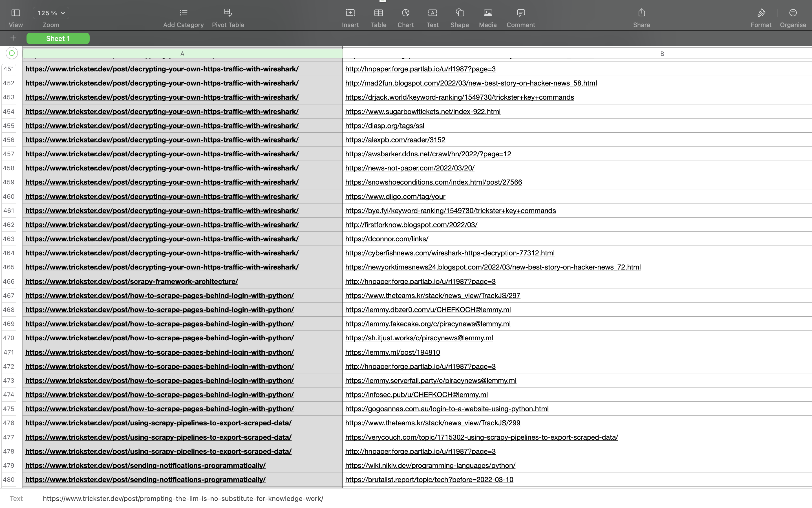Click dconnor.com/links link
The image size is (812, 508).
[x=387, y=239]
